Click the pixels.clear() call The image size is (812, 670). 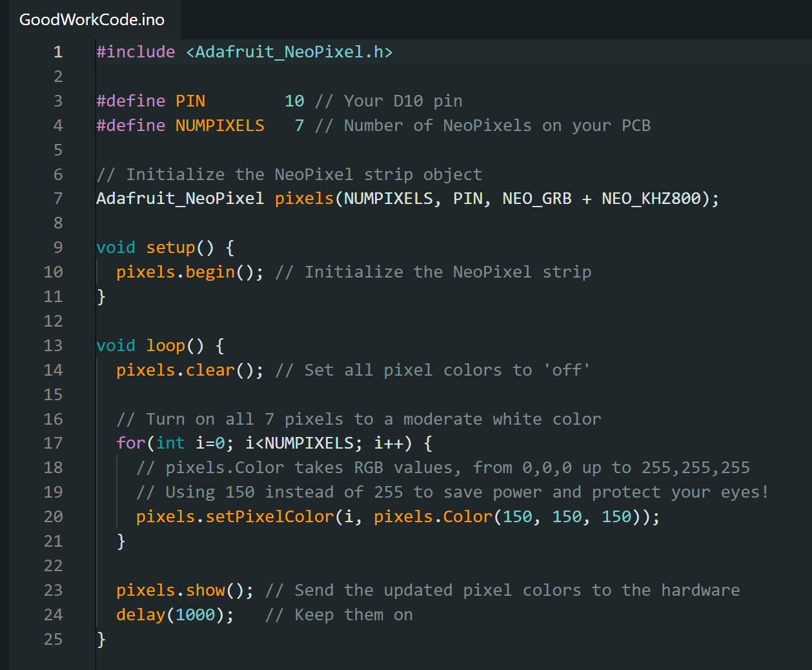(x=190, y=370)
